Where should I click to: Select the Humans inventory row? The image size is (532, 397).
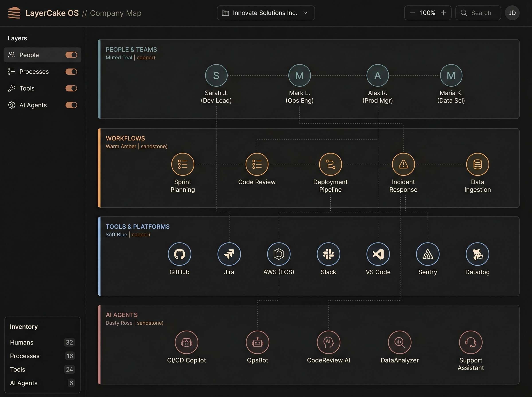(x=42, y=343)
